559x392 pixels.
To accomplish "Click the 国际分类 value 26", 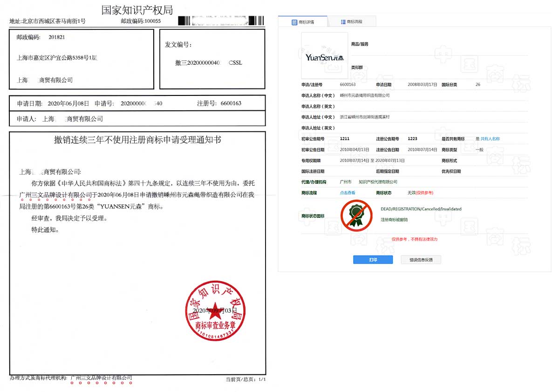I will [478, 85].
